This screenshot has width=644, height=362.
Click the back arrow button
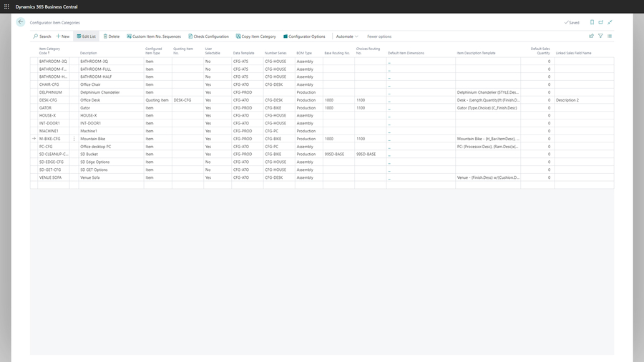(x=21, y=22)
